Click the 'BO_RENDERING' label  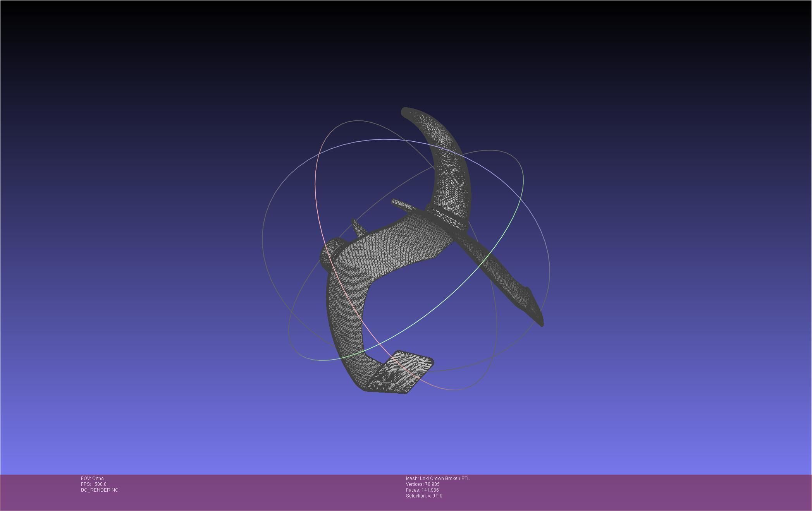[100, 490]
